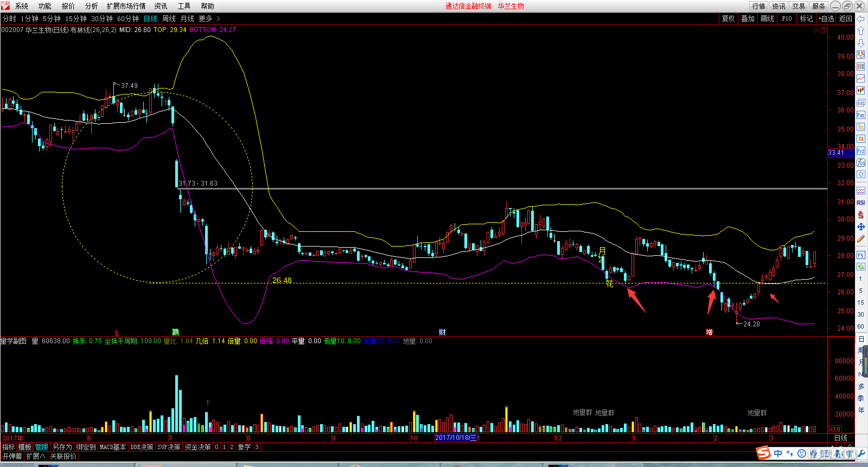Switch to 60-minute period using sidebar '60'
This screenshot has width=868, height=467.
(x=860, y=326)
